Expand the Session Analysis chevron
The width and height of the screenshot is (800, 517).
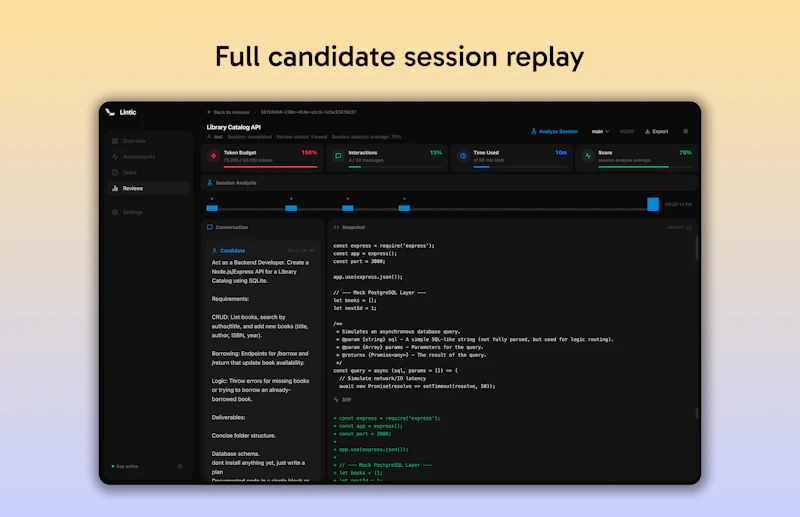click(x=689, y=183)
